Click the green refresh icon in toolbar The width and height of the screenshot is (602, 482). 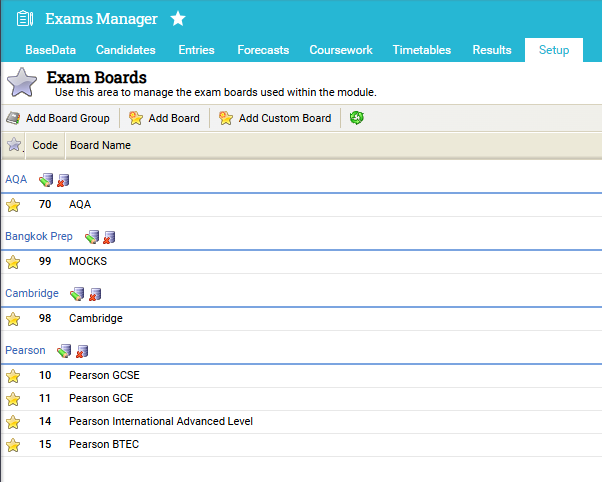click(x=357, y=118)
